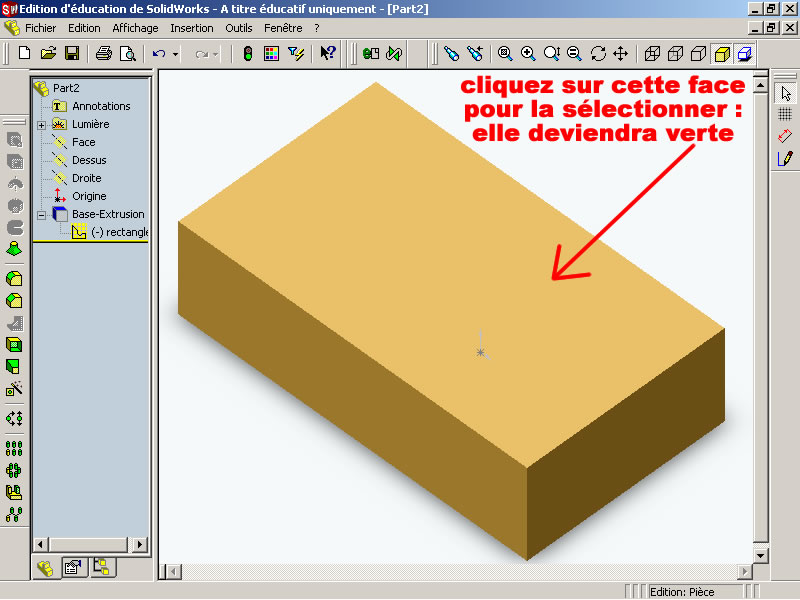Select Annotations in the feature tree

click(101, 106)
